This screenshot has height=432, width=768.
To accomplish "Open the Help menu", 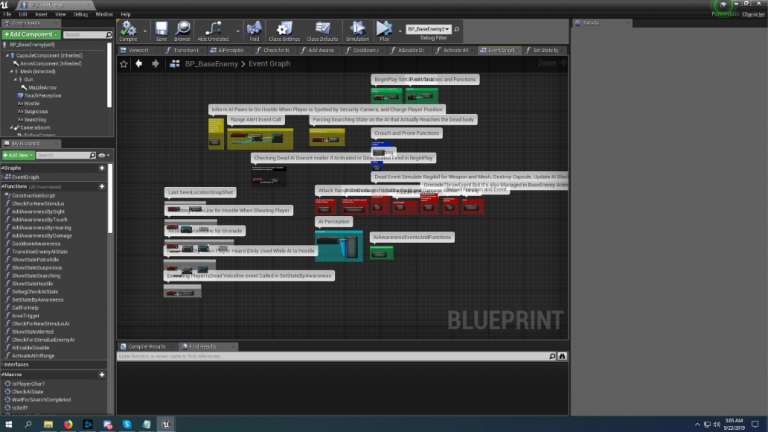I will click(x=125, y=15).
